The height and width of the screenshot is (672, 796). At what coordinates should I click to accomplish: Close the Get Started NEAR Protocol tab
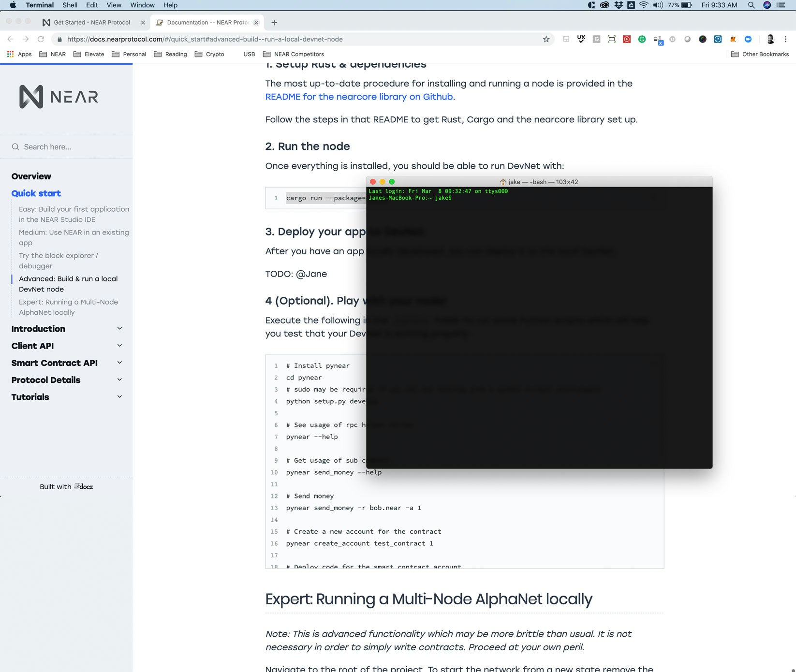click(x=143, y=22)
